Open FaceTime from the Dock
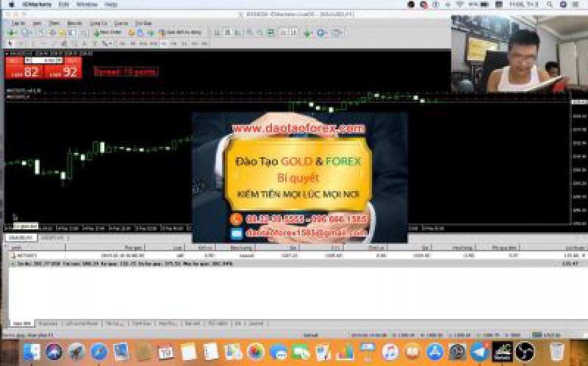This screenshot has height=366, width=588. 301,351
